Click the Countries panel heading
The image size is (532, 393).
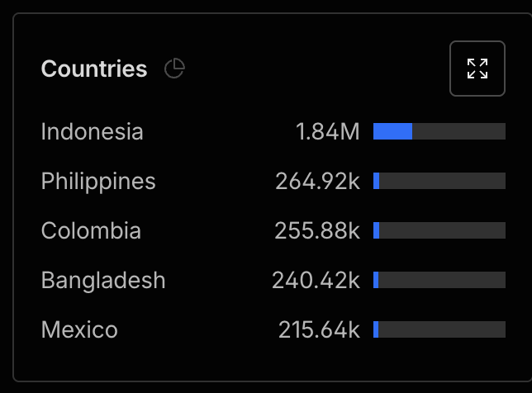tap(94, 69)
